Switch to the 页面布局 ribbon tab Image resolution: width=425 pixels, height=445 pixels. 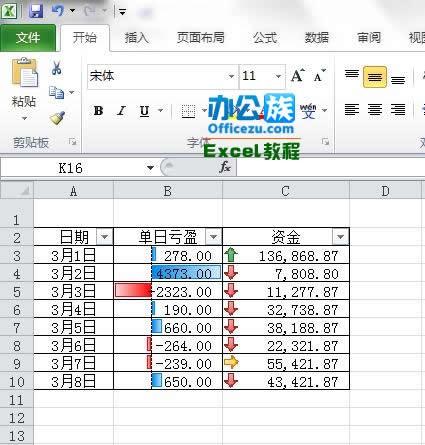[x=201, y=38]
